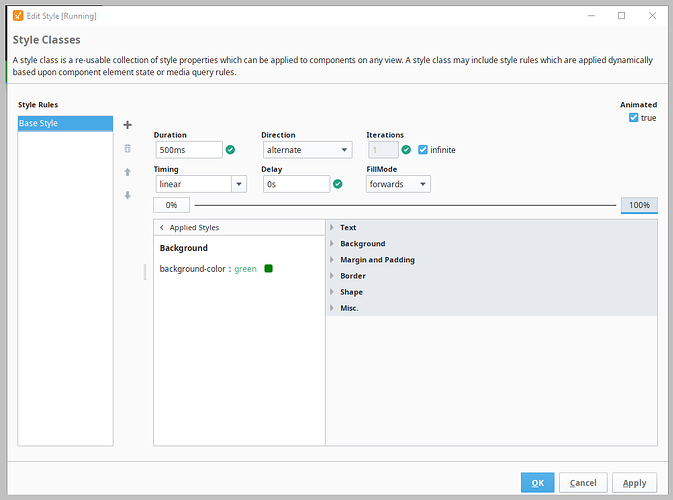Click the background-color green value text
673x500 pixels.
coord(246,269)
